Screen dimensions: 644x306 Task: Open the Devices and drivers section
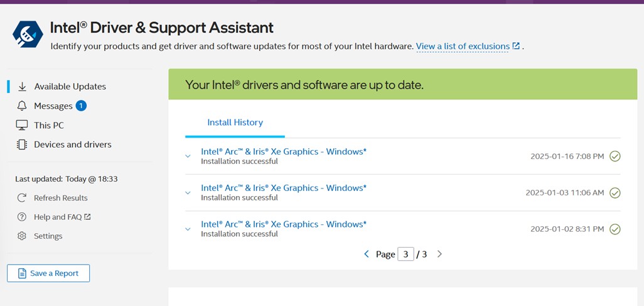(73, 145)
